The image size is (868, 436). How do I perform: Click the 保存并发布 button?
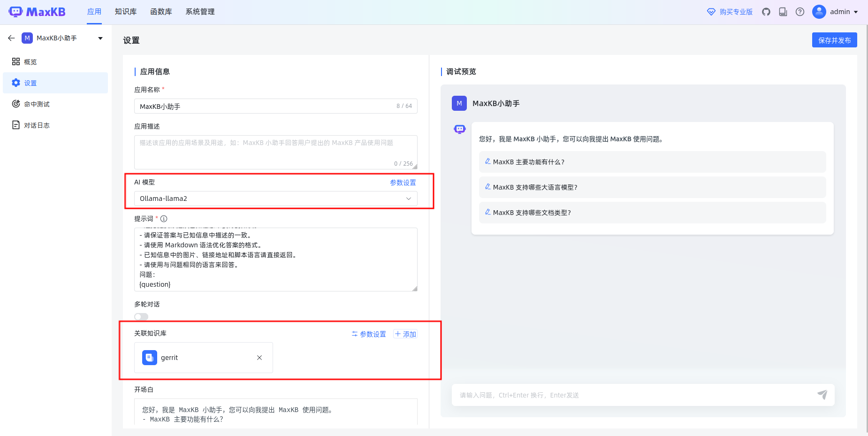pyautogui.click(x=834, y=40)
